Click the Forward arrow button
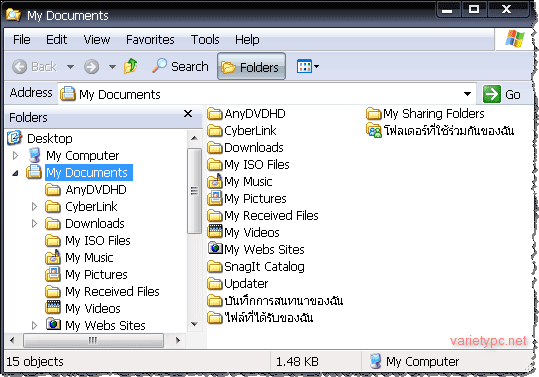 click(91, 67)
